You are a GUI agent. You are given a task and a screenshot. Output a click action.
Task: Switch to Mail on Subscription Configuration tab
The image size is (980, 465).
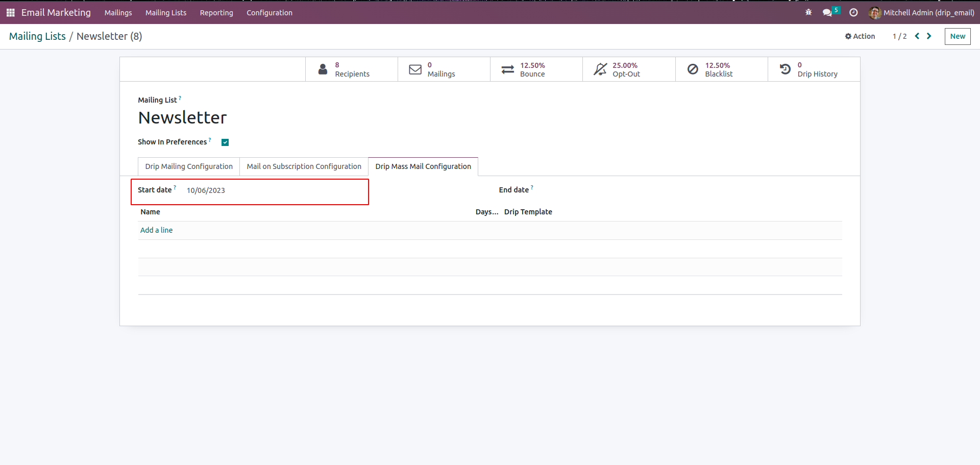coord(304,166)
